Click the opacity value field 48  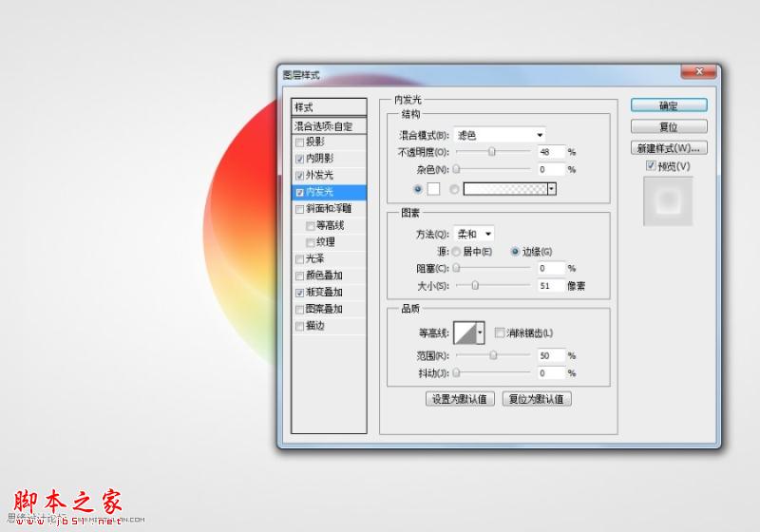(552, 152)
